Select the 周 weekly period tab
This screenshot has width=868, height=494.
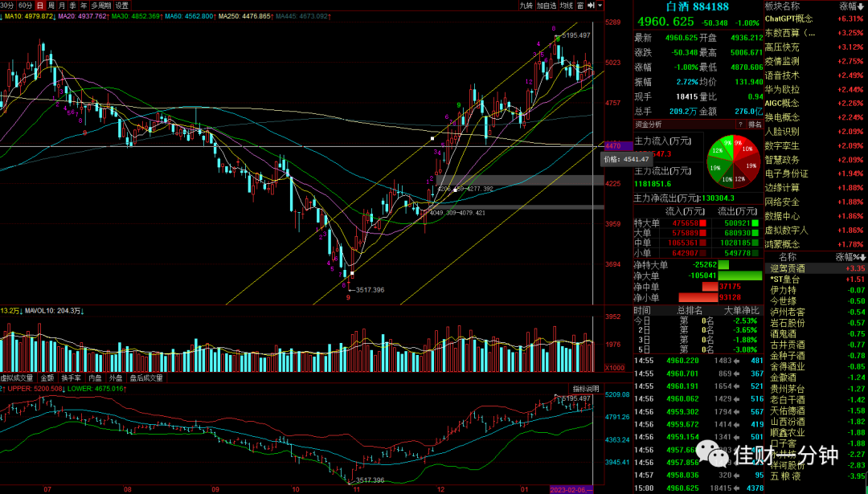pyautogui.click(x=51, y=6)
